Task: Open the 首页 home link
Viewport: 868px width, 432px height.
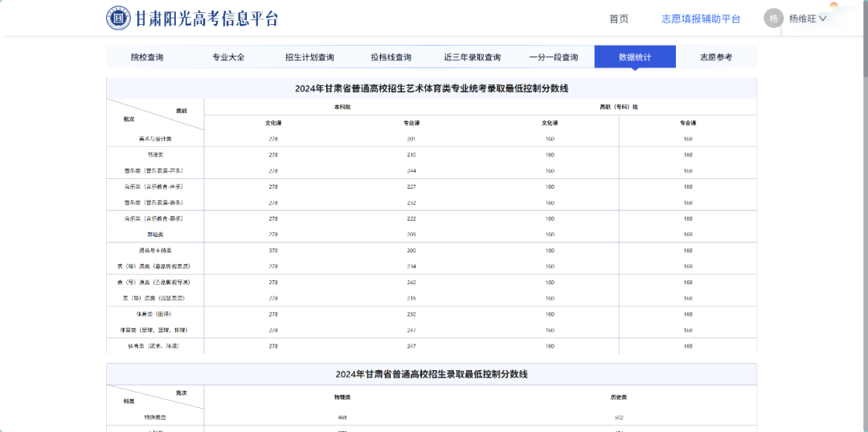Action: (x=619, y=18)
